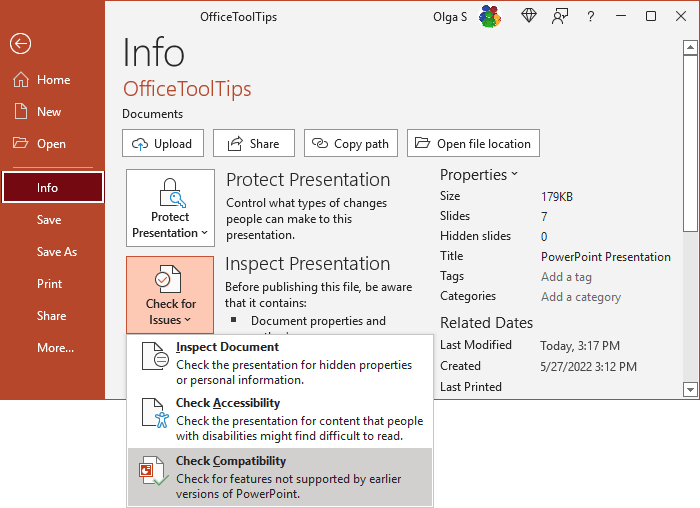The image size is (700, 508).
Task: Select the Info tab in sidebar
Action: tap(53, 187)
